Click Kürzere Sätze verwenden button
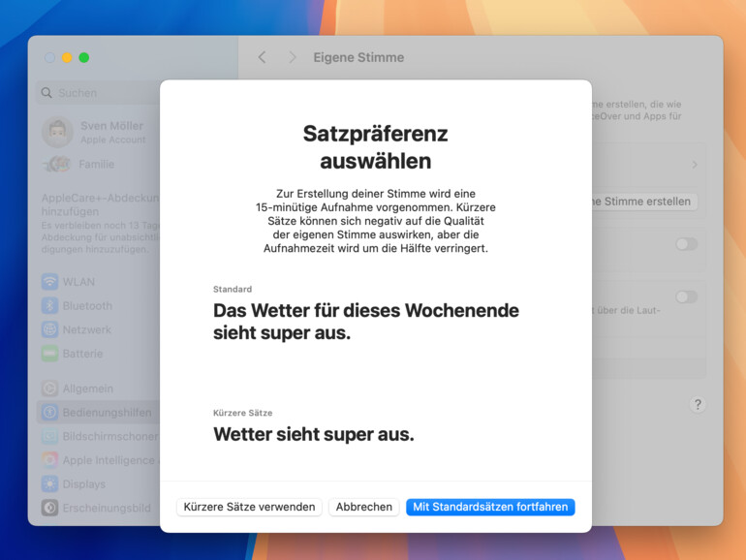This screenshot has width=746, height=560. [249, 507]
